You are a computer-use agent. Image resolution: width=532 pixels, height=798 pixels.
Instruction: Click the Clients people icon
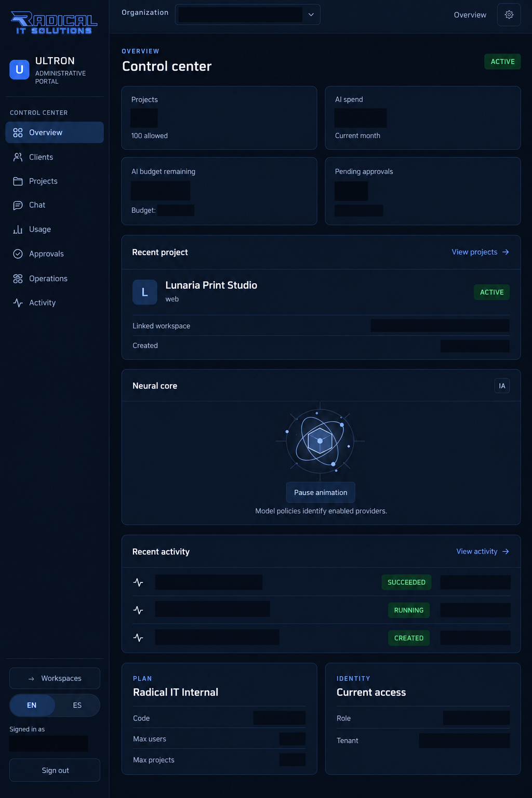[x=18, y=157]
